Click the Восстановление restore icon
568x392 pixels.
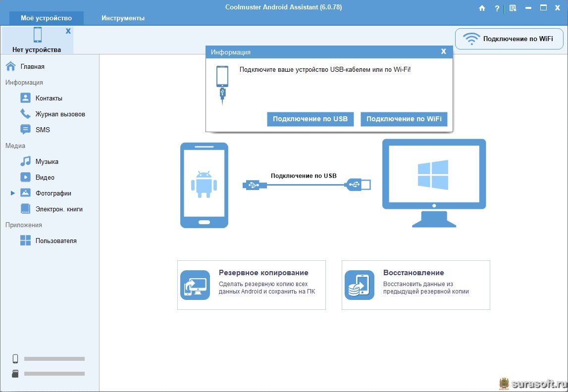tap(360, 285)
